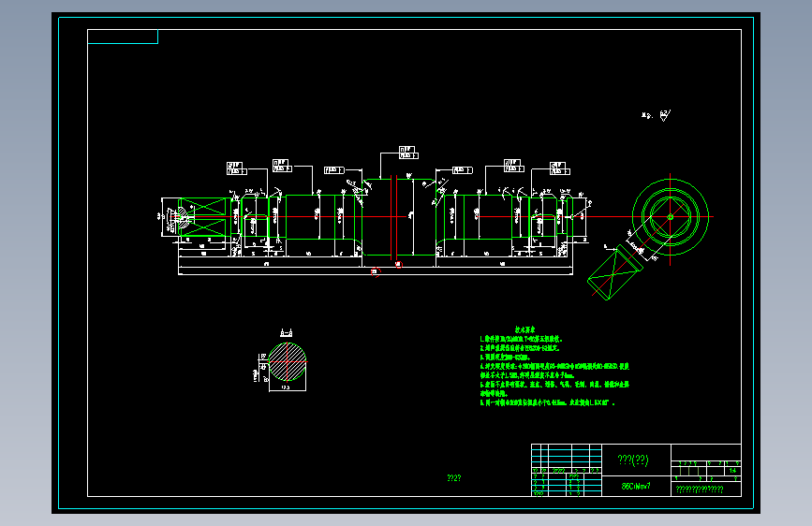The height and width of the screenshot is (526, 812).
Task: Click the material designation under the title block name
Action: click(x=636, y=487)
